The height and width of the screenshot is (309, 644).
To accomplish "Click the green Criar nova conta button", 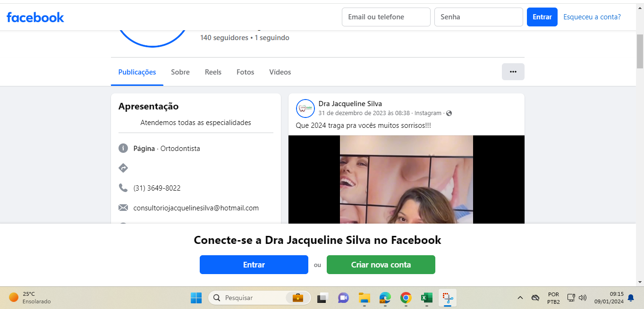I will (381, 265).
